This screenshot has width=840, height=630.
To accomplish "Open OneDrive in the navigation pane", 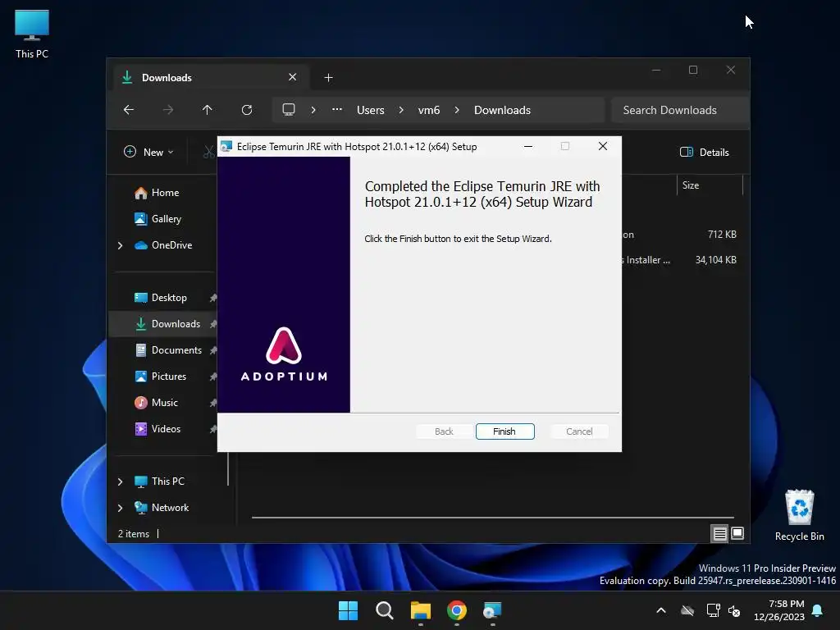I will [171, 244].
